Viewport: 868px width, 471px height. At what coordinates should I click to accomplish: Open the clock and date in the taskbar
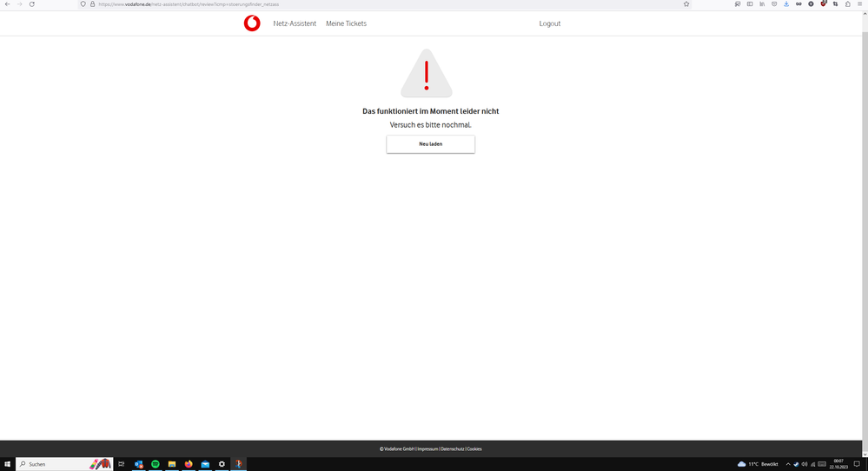(x=838, y=464)
